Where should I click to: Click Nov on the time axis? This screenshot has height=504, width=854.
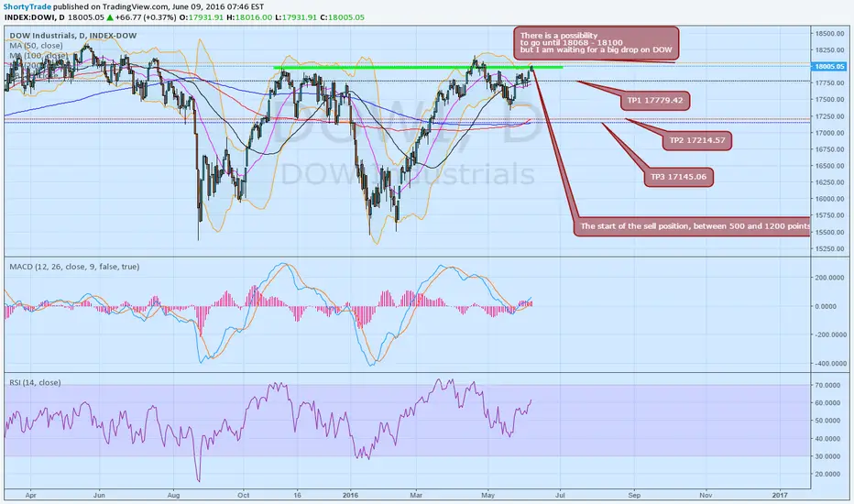pyautogui.click(x=706, y=495)
